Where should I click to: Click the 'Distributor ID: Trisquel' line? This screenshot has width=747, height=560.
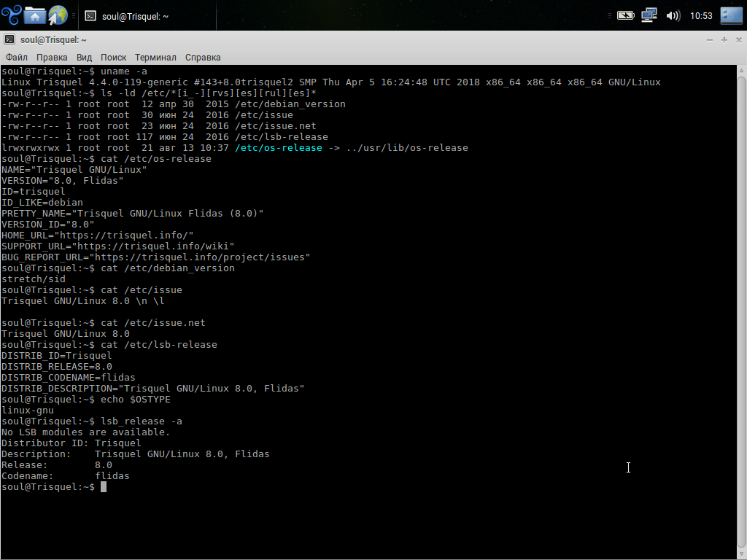click(x=71, y=444)
